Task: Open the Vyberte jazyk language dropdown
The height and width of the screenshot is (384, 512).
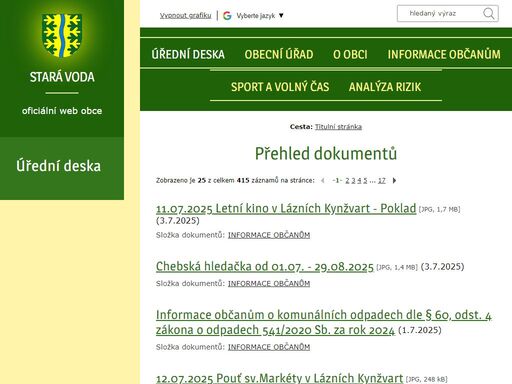Action: (260, 16)
